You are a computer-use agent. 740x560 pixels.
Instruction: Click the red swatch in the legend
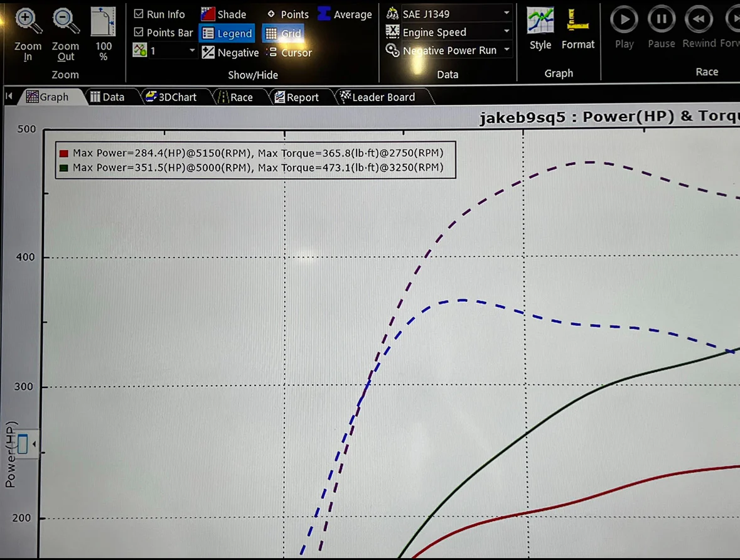[63, 153]
